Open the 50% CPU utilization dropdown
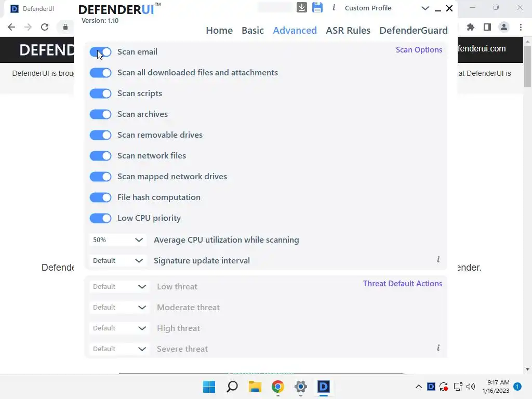 click(x=118, y=240)
